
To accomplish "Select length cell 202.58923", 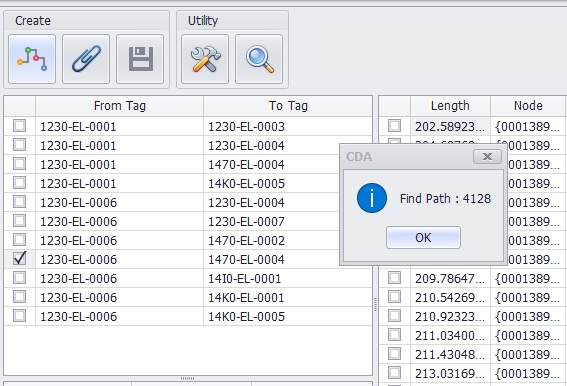I will tap(450, 126).
